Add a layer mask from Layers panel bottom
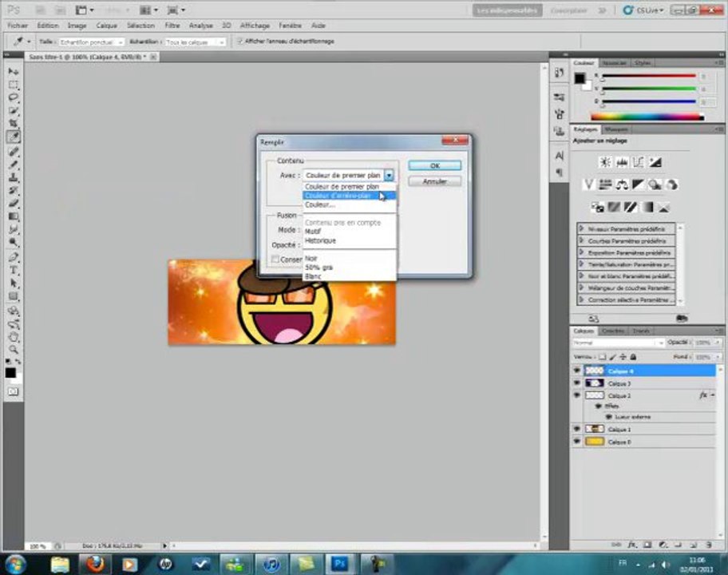728x575 pixels. pos(647,545)
